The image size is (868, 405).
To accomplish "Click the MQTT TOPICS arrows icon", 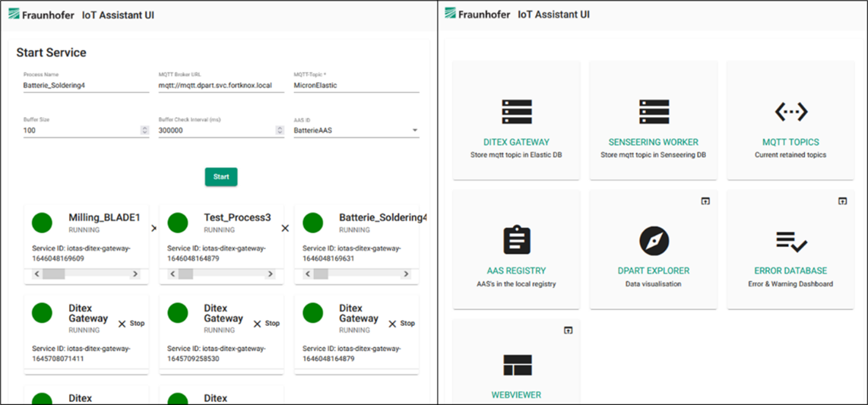I will coord(790,112).
